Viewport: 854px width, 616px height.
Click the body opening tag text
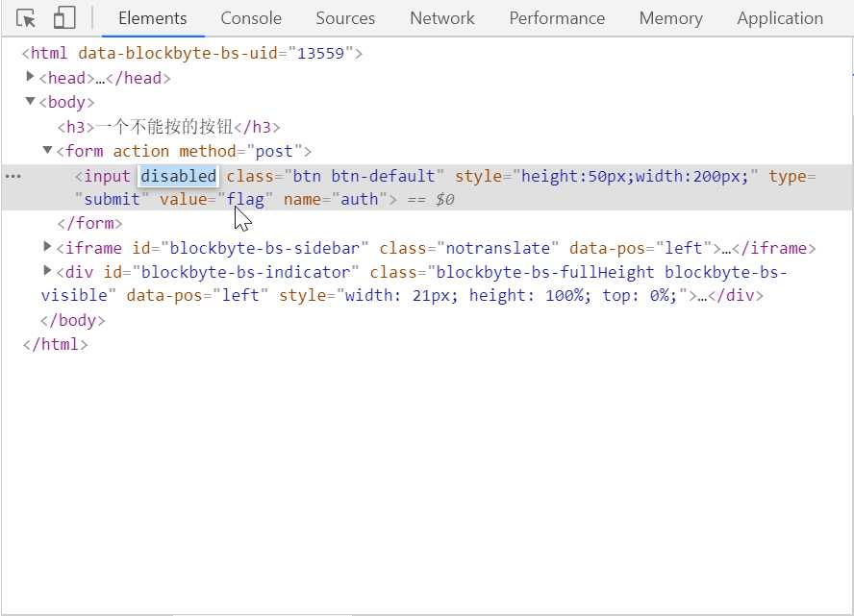pos(66,102)
